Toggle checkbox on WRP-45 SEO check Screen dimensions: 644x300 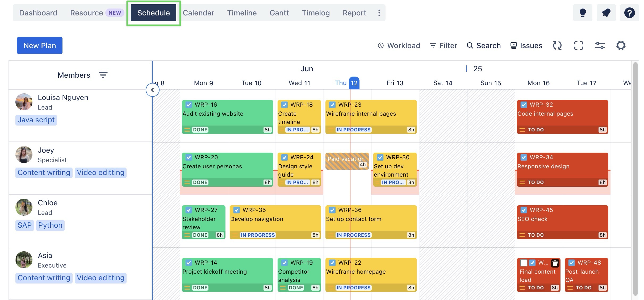pos(524,210)
